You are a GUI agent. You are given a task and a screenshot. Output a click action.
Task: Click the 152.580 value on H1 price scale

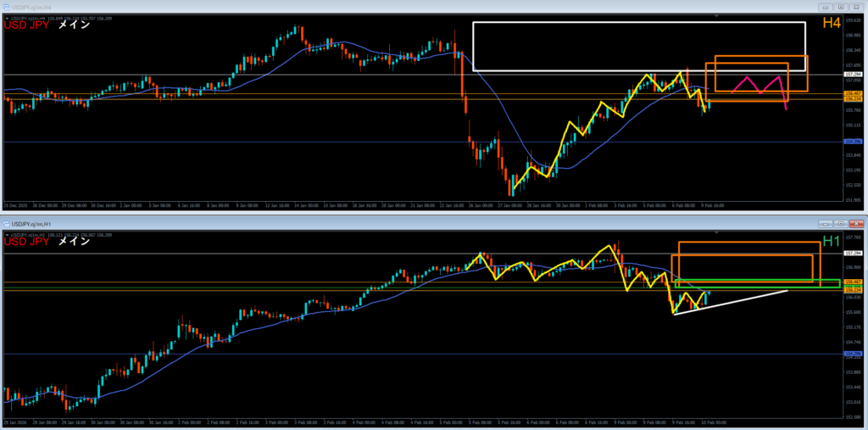(x=853, y=417)
